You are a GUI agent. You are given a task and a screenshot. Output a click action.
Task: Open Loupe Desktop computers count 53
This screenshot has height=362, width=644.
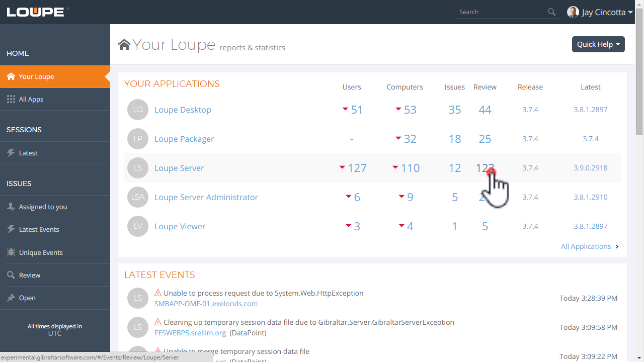click(x=410, y=110)
